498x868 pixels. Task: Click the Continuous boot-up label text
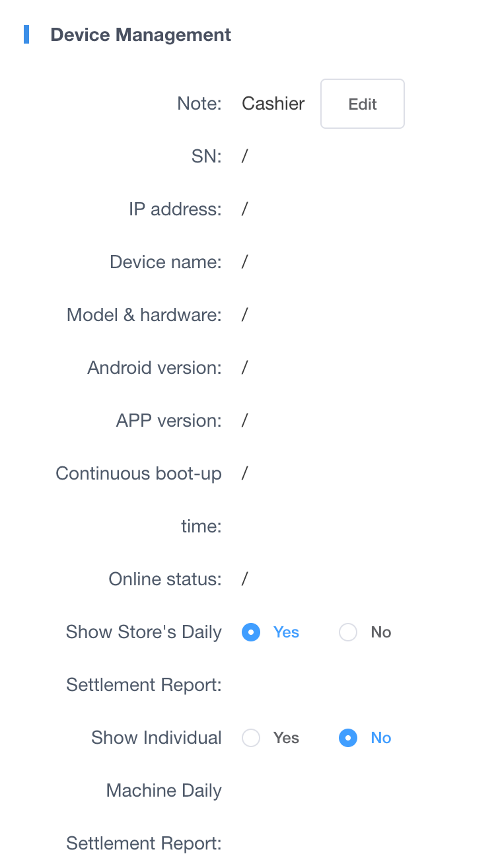[139, 474]
